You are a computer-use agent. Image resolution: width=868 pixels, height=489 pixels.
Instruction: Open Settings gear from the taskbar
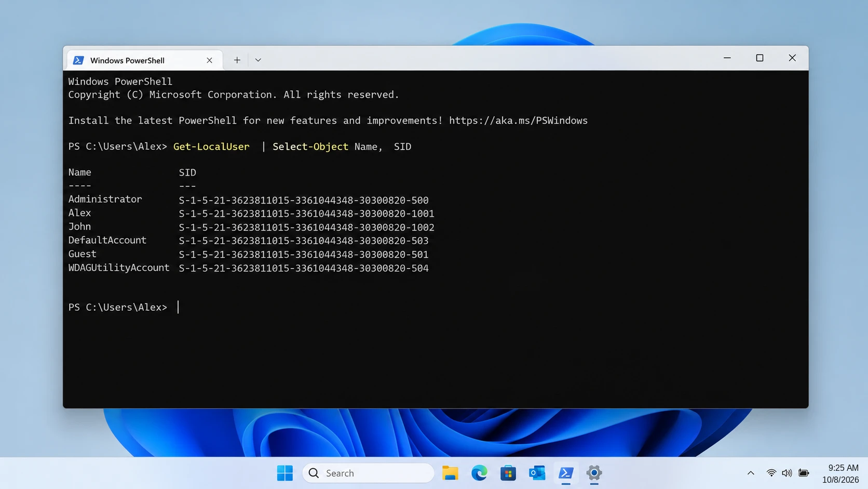click(x=594, y=473)
